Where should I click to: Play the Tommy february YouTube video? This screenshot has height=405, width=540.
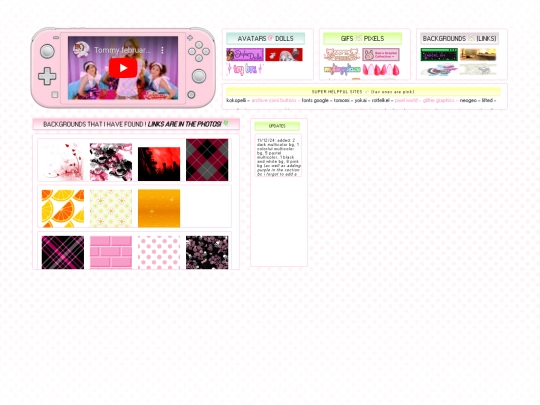coord(123,68)
